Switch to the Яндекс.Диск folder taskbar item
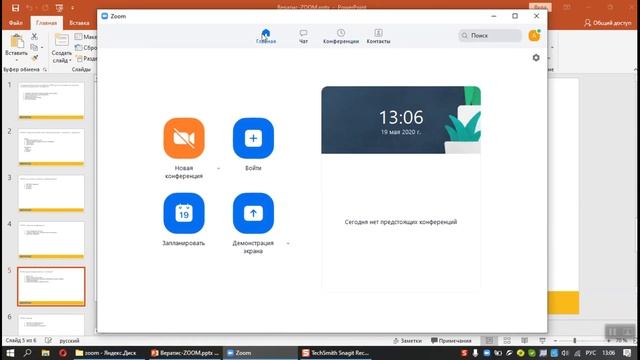 [x=108, y=353]
